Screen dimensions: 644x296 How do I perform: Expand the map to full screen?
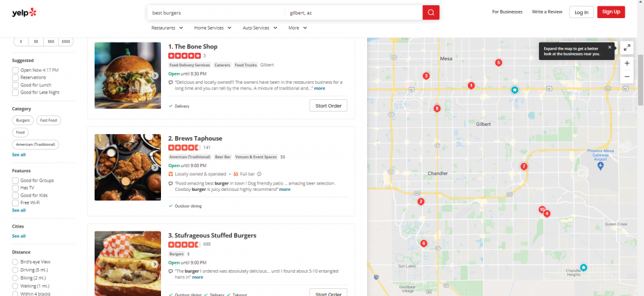click(627, 48)
